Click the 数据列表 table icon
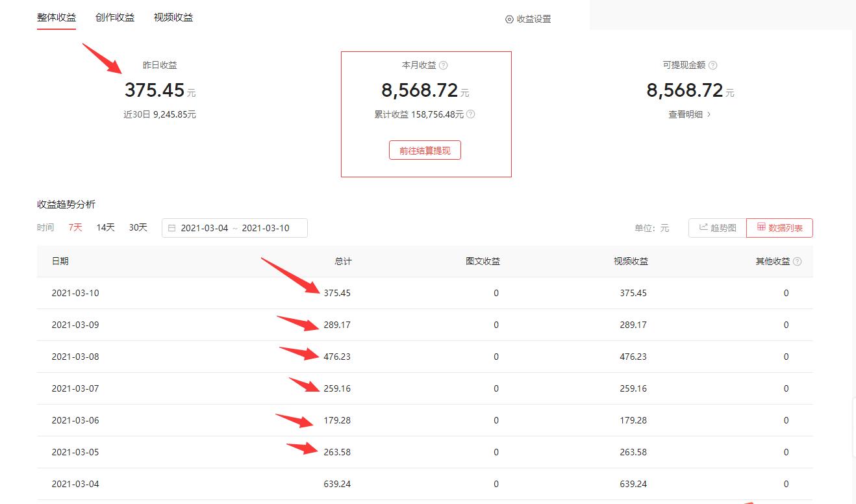Viewport: 856px width, 504px height. click(761, 227)
